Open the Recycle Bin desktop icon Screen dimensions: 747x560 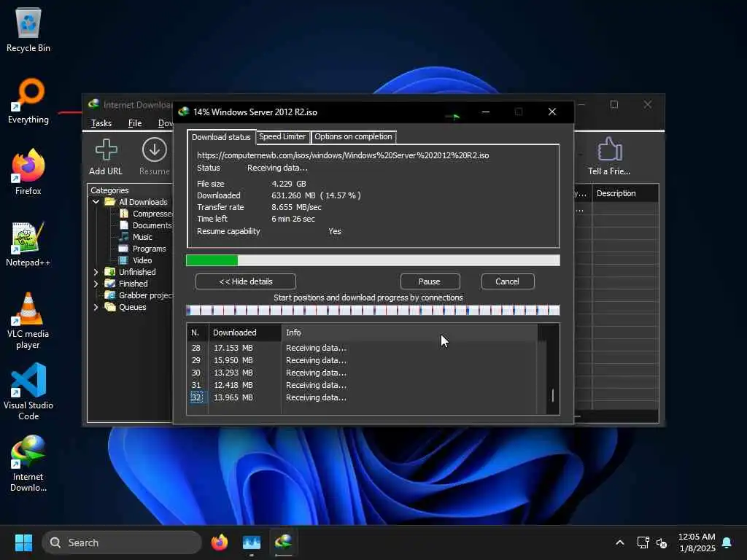click(x=28, y=29)
